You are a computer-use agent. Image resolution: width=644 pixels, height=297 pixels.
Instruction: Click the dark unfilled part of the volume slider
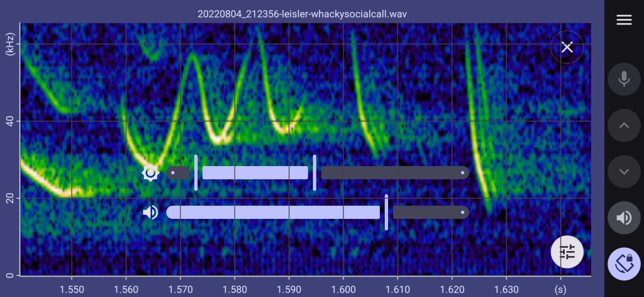430,212
